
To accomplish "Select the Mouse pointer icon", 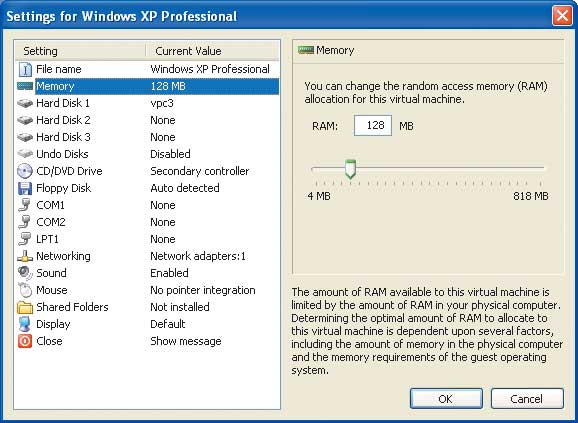I will tap(25, 290).
